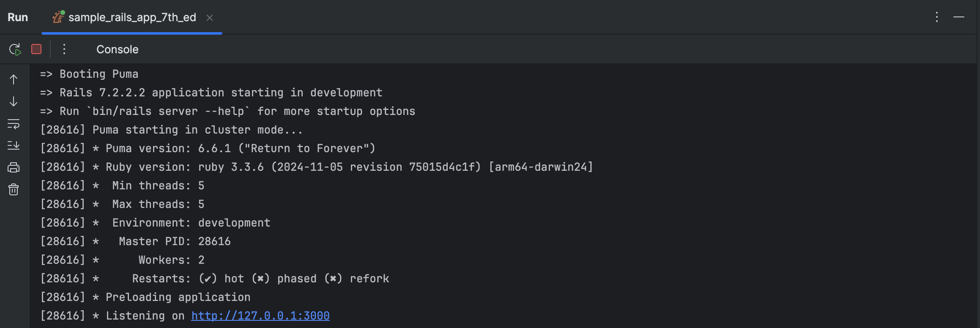Click the console's vertical scrollbar

click(977, 169)
